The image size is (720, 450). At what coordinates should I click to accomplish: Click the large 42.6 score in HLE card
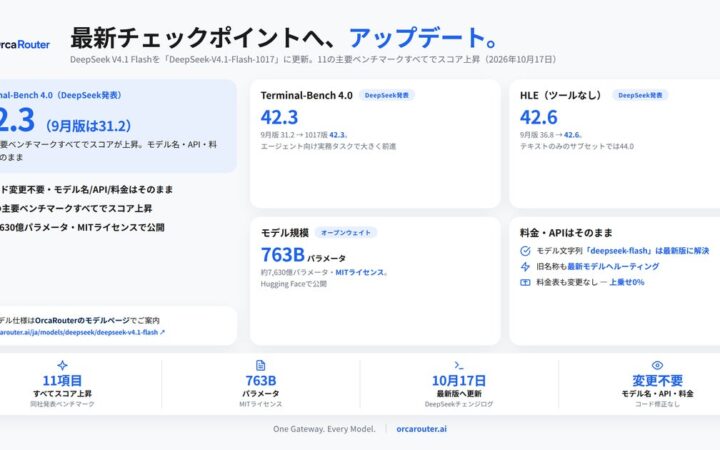[539, 117]
